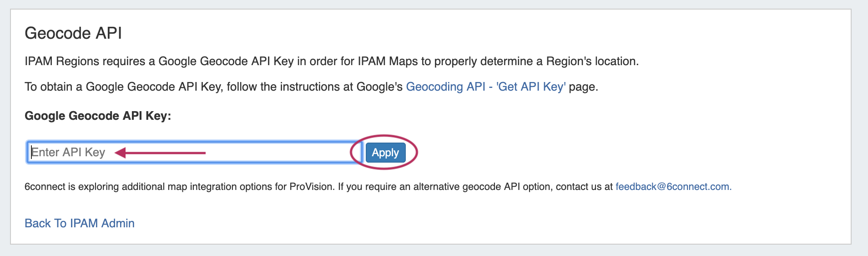The image size is (868, 256).
Task: Click the feedback@6connect.com email link
Action: (673, 187)
